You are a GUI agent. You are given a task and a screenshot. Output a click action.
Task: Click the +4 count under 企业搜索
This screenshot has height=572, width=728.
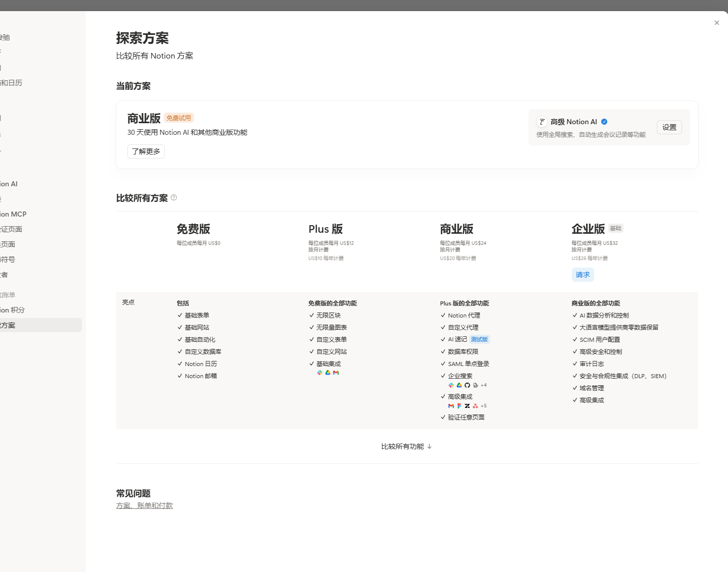pos(484,385)
